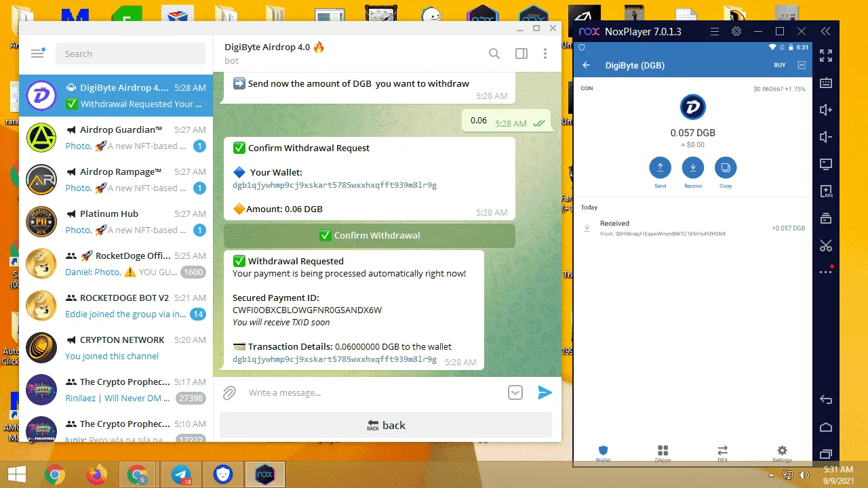The height and width of the screenshot is (488, 868).
Task: Focus the Write a message field
Action: (373, 392)
